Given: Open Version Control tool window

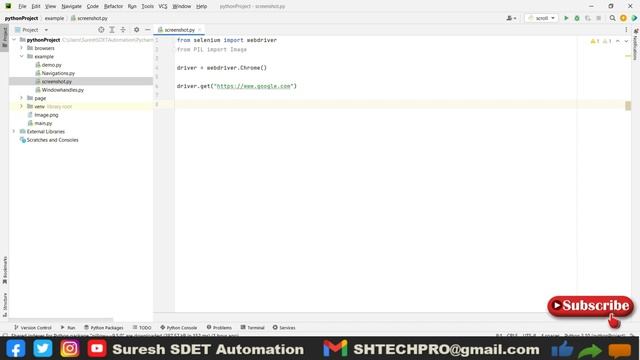Looking at the screenshot, I should [33, 328].
